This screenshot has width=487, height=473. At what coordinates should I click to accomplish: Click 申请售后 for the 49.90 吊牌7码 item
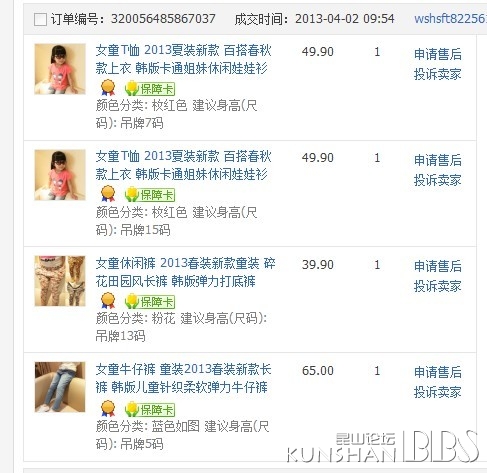pos(438,54)
